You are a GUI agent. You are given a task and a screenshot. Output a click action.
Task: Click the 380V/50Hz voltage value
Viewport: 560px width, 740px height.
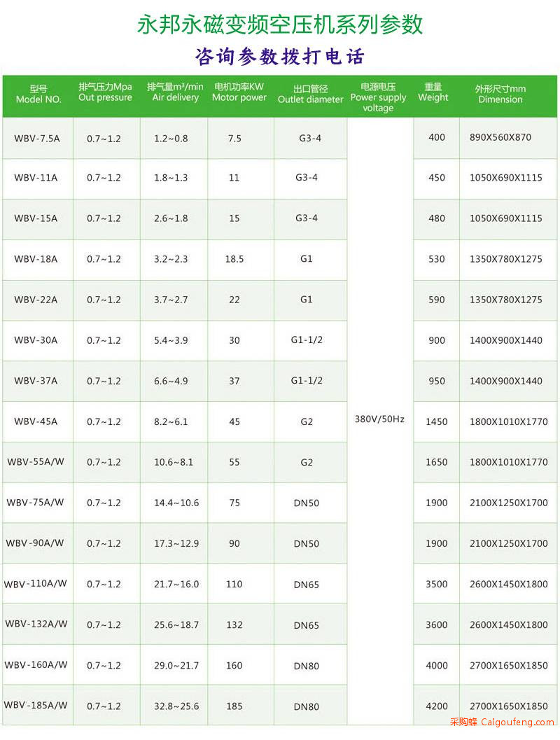click(380, 419)
